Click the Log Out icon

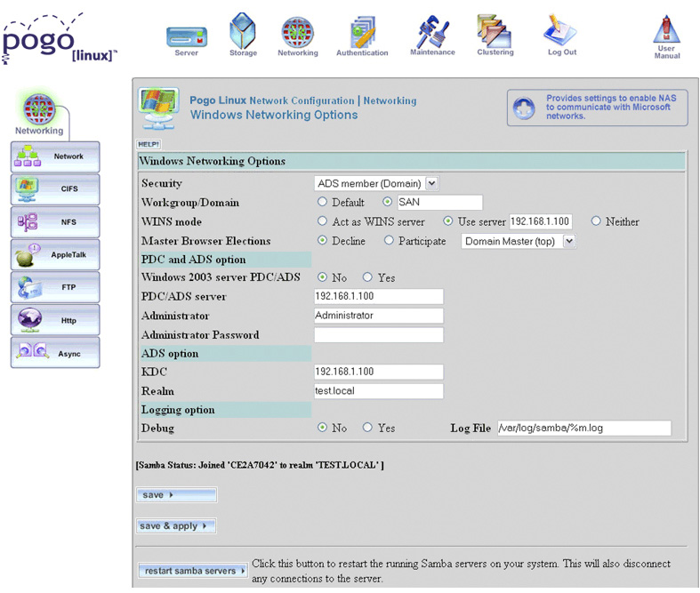coord(559,30)
